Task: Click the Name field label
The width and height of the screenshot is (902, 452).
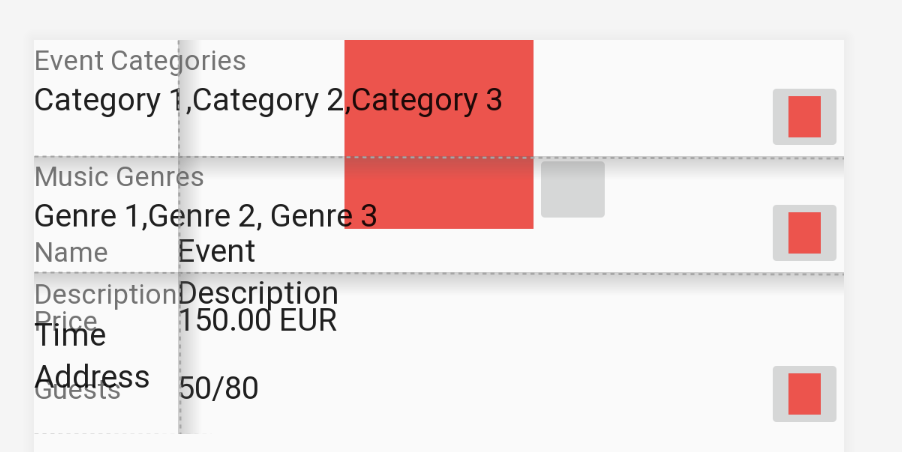Action: point(71,252)
